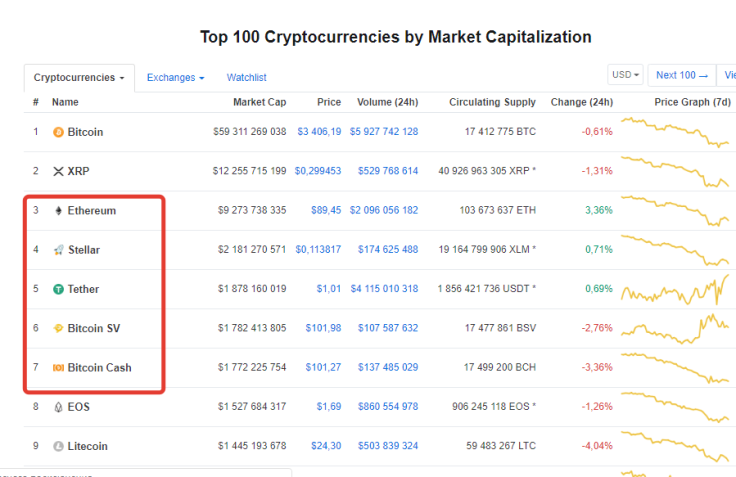Open the Cryptocurrencies dropdown tab
736x477 pixels.
pos(79,77)
